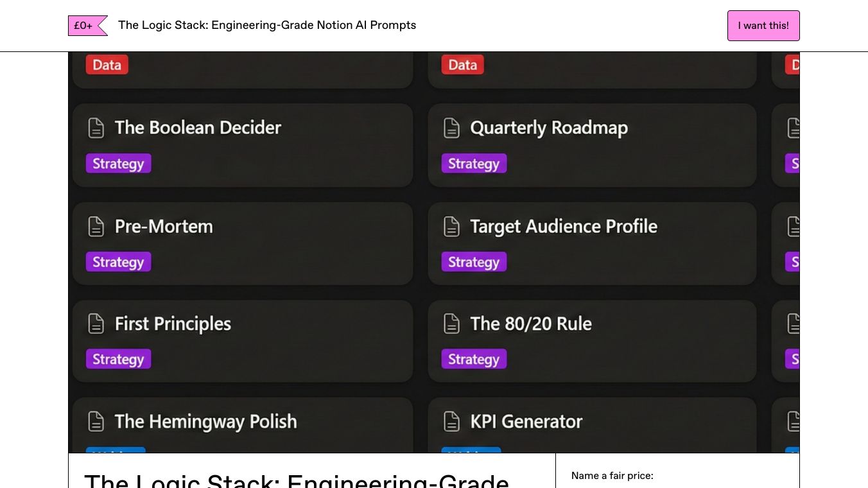Click the product title in the top bar
The width and height of the screenshot is (868, 488).
(x=267, y=25)
